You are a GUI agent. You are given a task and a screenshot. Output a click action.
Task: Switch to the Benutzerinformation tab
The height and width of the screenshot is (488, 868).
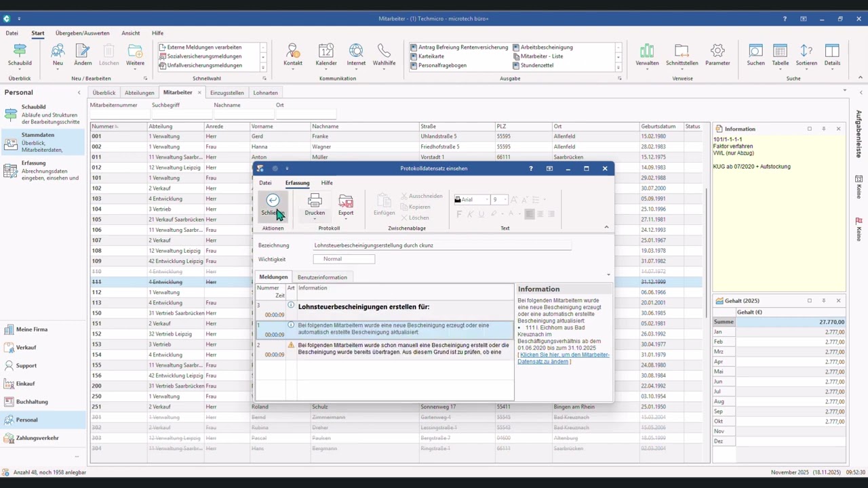pyautogui.click(x=322, y=277)
